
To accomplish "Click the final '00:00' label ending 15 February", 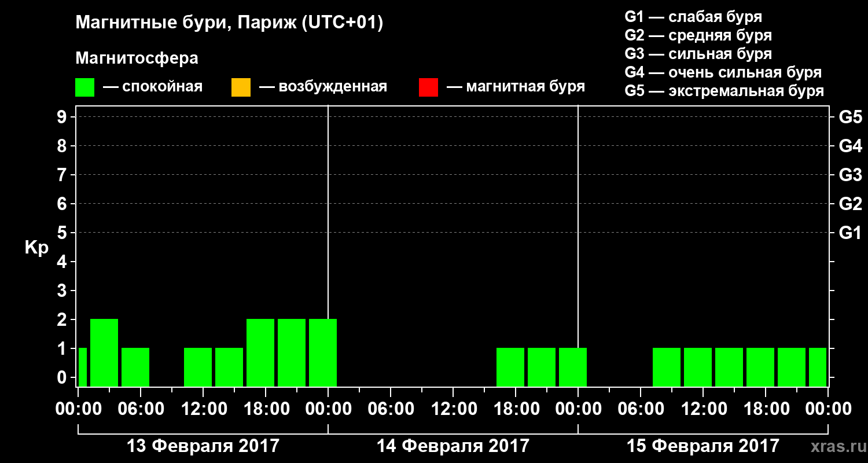I will click(828, 409).
